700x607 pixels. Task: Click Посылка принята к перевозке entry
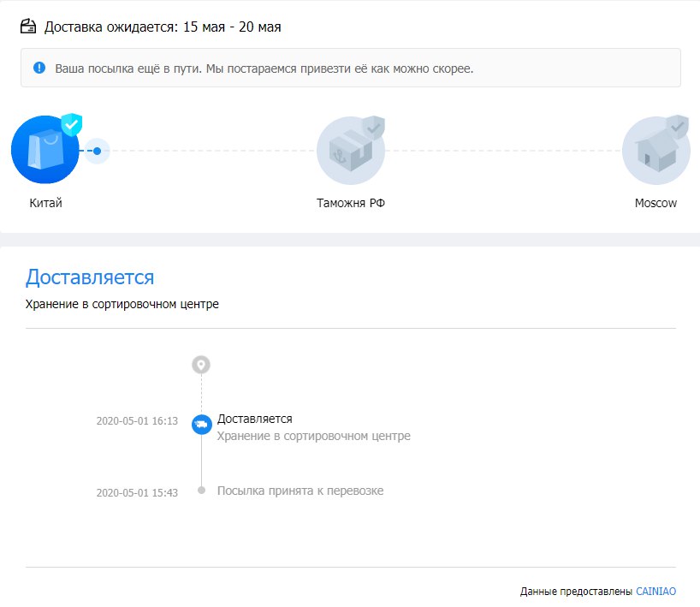coord(300,491)
